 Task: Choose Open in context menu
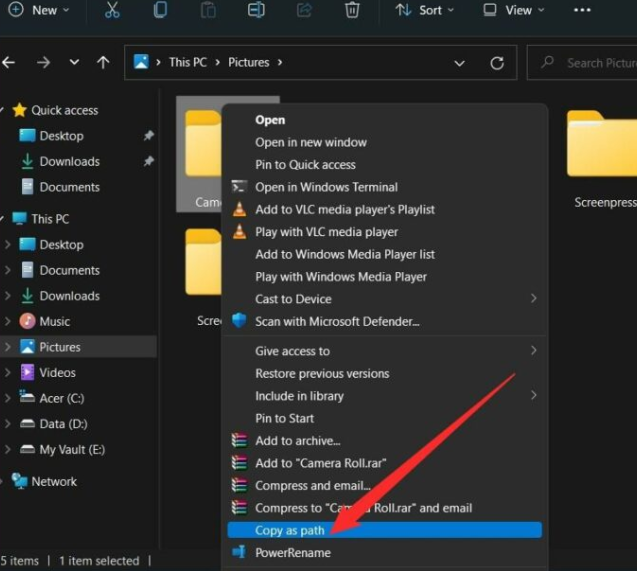[x=384, y=120]
